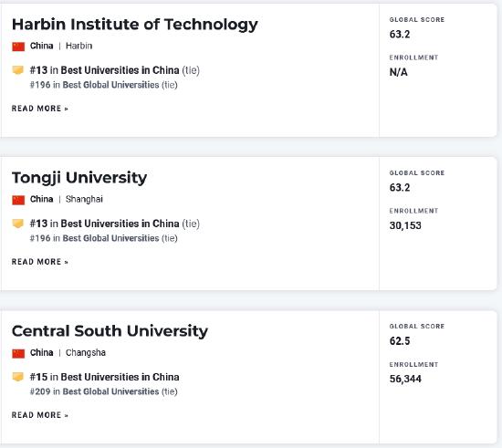Open Tongji University title link
Screen dimensions: 502x448
79,178
